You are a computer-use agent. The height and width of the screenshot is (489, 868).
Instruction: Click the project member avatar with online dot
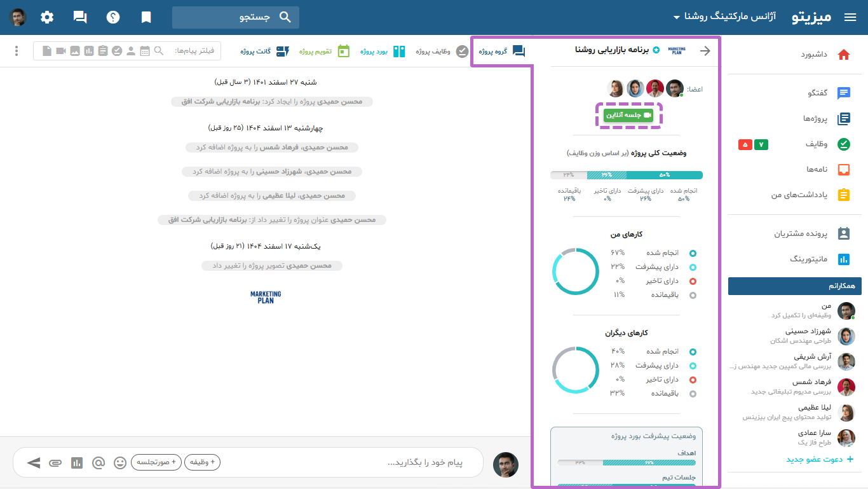point(675,88)
